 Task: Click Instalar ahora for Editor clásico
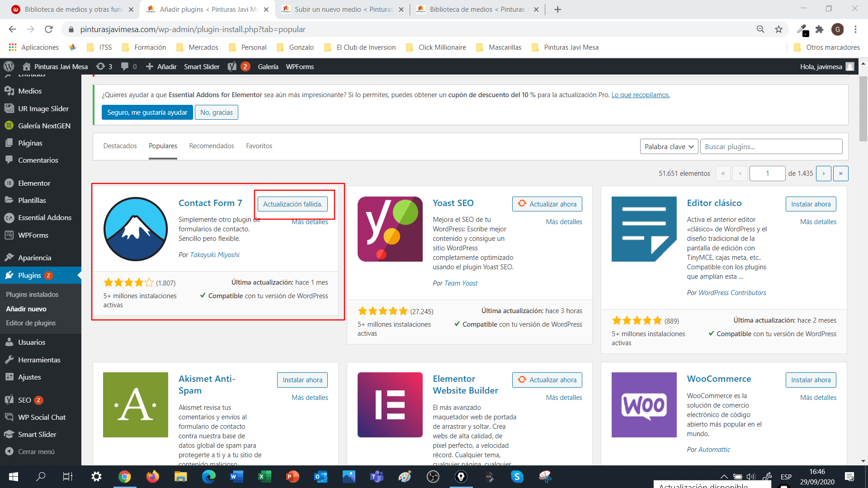pyautogui.click(x=811, y=204)
